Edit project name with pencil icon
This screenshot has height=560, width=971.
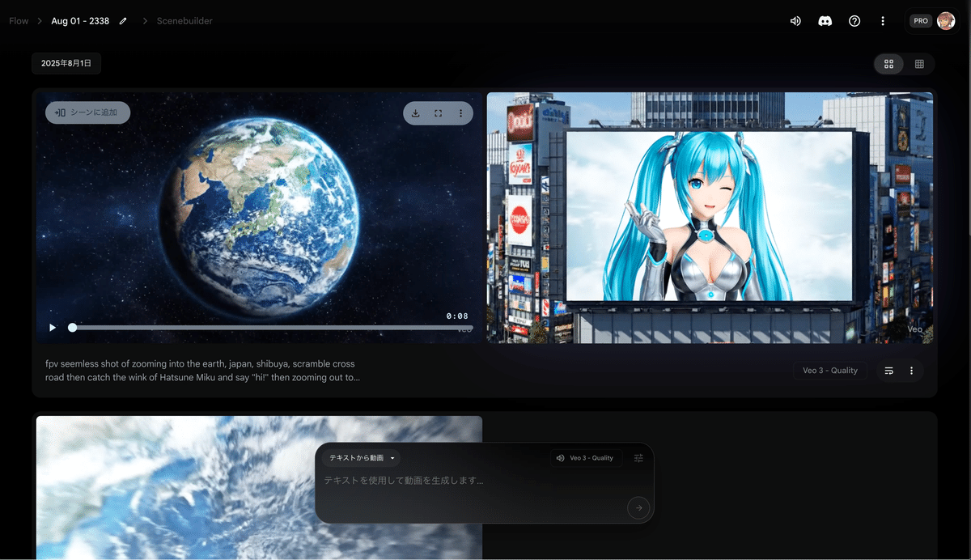coord(123,21)
